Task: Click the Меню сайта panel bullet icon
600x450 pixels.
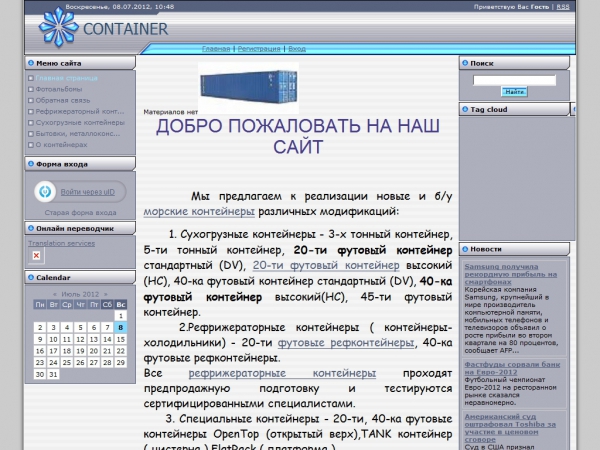Action: pyautogui.click(x=31, y=63)
